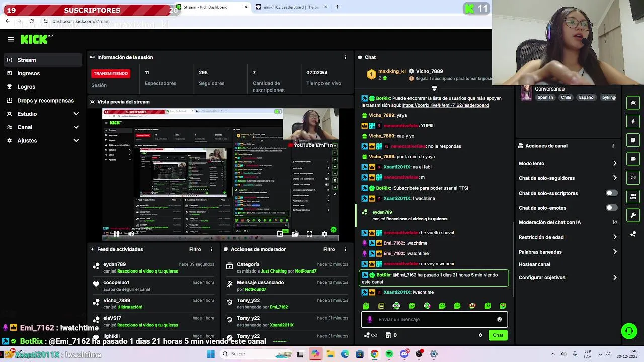Screen dimensions: 644x362
Task: Toggle Chat de solo-suscriptores switch
Action: click(611, 193)
